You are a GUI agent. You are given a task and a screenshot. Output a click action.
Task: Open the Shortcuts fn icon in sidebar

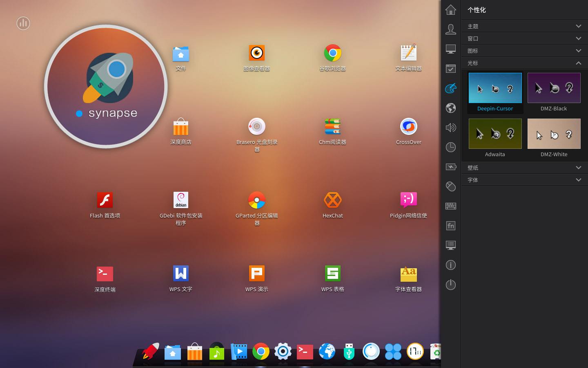451,225
